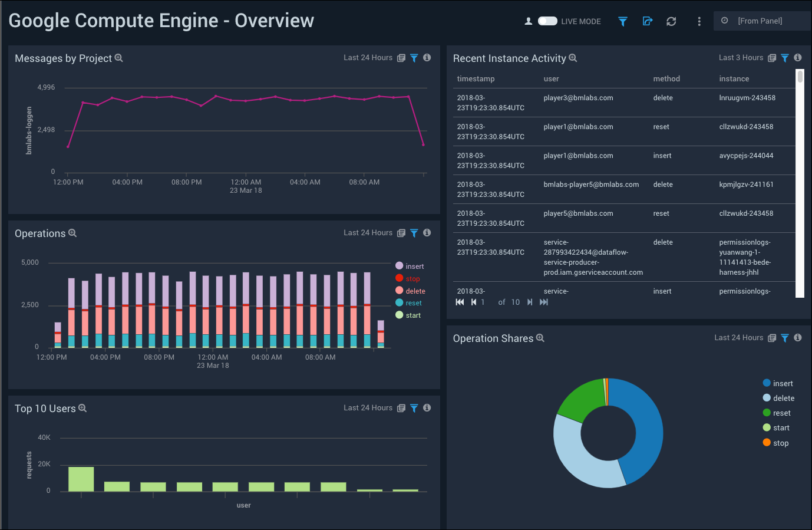Refresh the dashboard data
Screen dimensions: 812x530
click(671, 21)
